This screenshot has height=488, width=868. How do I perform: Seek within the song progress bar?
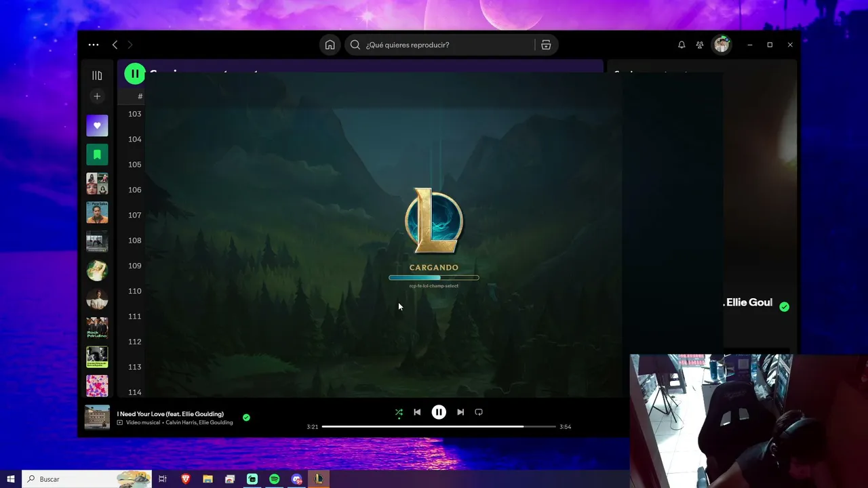(439, 427)
